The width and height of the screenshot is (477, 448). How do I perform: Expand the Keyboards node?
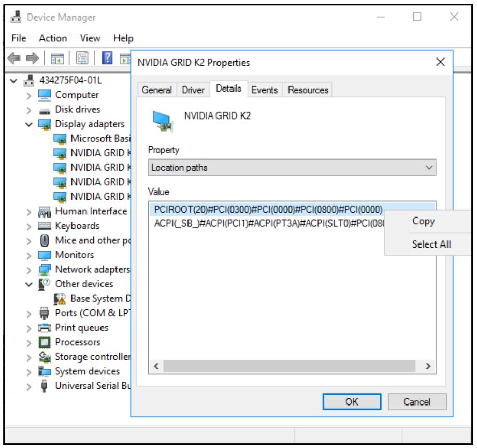29,226
